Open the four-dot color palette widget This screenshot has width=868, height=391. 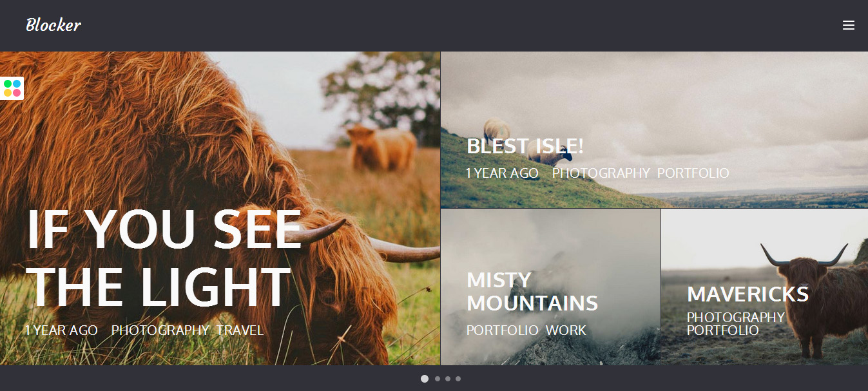pos(12,88)
